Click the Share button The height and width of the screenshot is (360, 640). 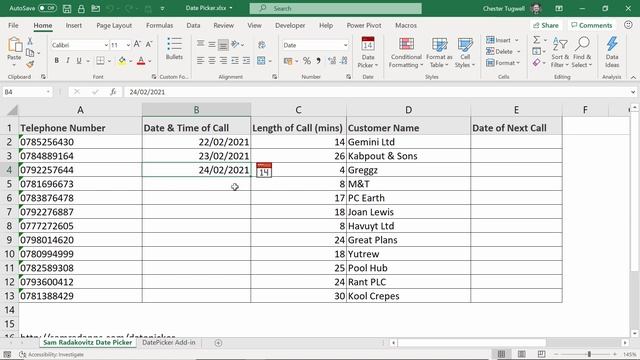pyautogui.click(x=546, y=25)
